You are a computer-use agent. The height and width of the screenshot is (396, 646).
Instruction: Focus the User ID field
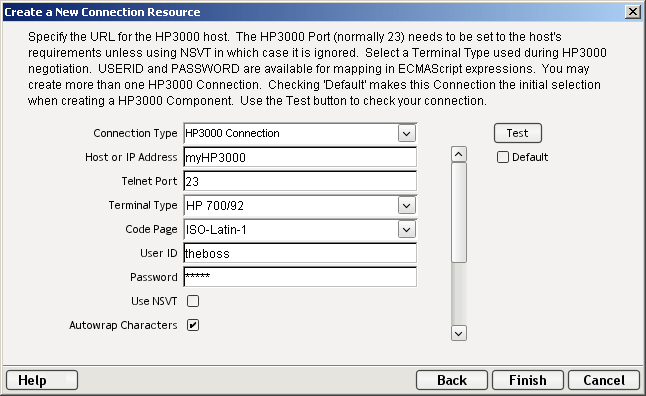click(x=300, y=253)
